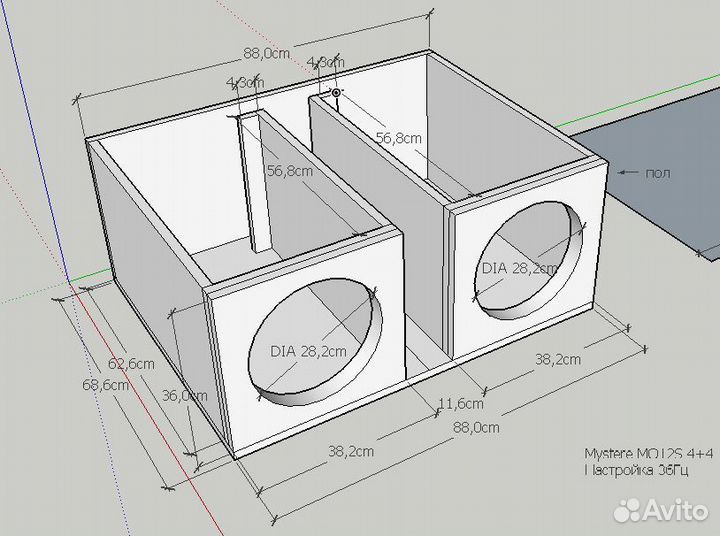Click the right chamber 56,8cm dimension
The image size is (720, 536).
point(397,138)
